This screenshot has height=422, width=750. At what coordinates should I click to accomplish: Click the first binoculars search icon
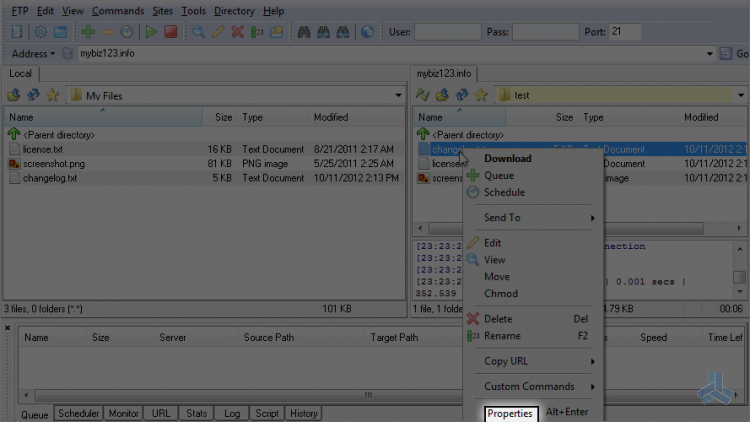(x=304, y=32)
